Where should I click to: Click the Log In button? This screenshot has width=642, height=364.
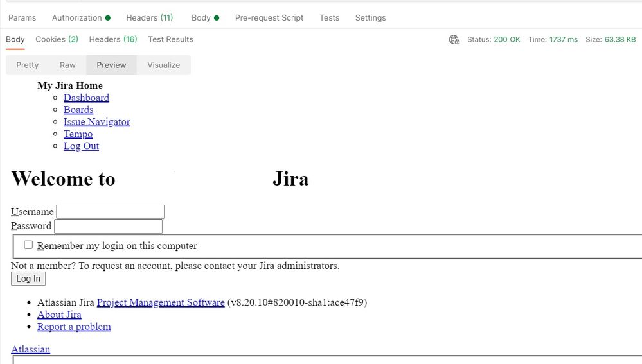[x=28, y=279]
